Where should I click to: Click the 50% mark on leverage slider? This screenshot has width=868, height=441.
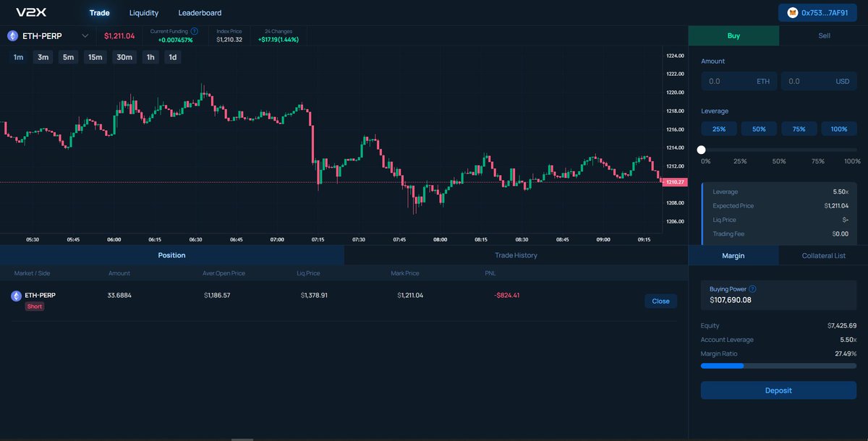[x=778, y=161]
